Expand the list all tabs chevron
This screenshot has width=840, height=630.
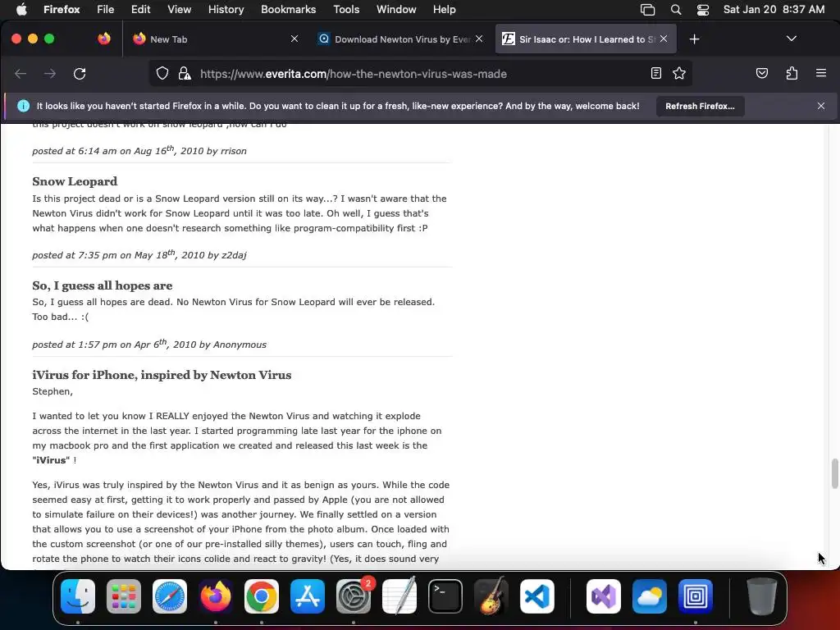click(x=792, y=39)
